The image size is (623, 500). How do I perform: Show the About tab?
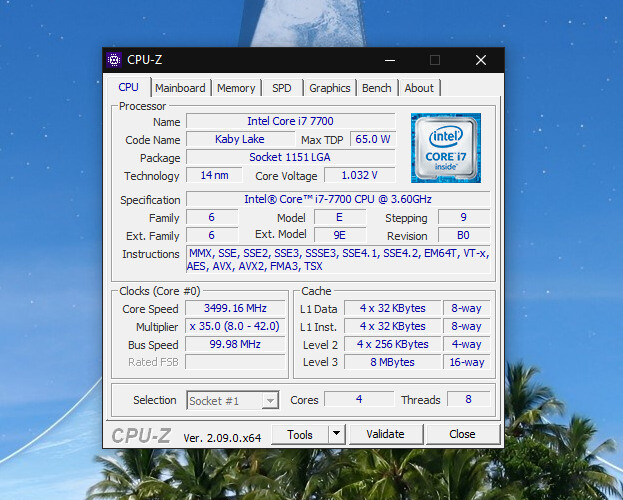pos(419,88)
